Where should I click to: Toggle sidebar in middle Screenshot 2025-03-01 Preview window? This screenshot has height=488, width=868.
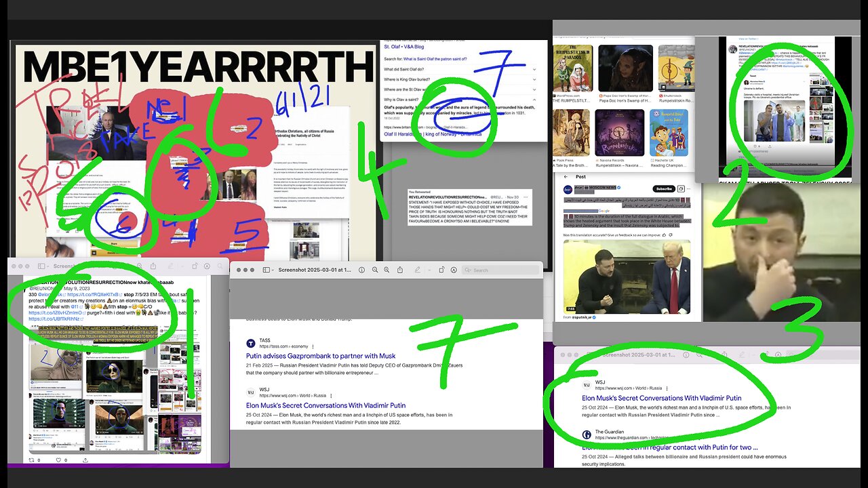(266, 270)
